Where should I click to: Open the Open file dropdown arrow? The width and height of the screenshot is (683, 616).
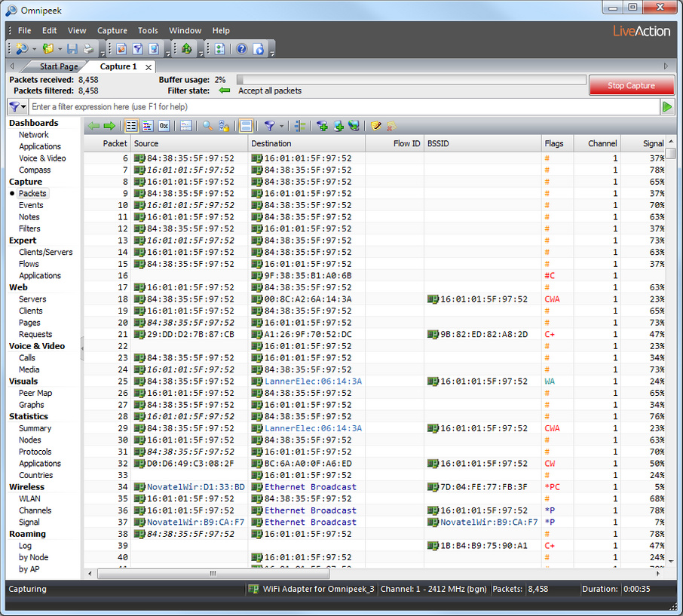(x=60, y=49)
